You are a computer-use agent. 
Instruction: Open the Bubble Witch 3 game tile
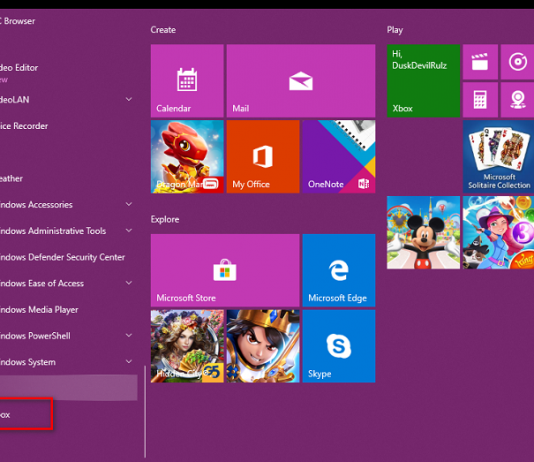498,233
